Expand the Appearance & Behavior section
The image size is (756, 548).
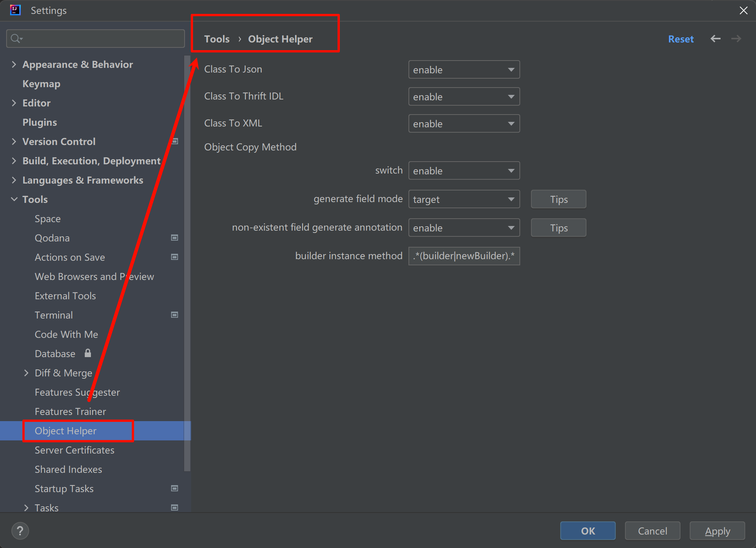coord(14,64)
